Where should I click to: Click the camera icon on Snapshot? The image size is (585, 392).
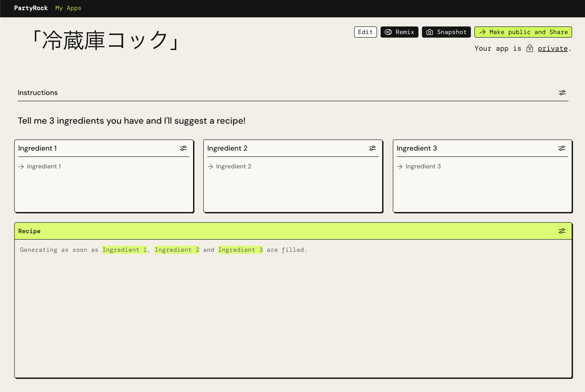tap(429, 32)
